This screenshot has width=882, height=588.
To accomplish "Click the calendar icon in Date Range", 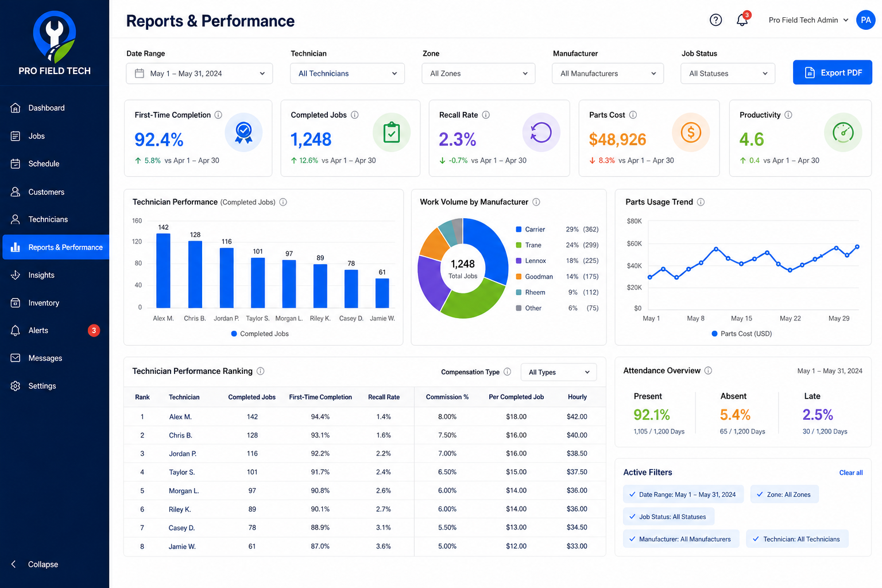I will tap(140, 73).
